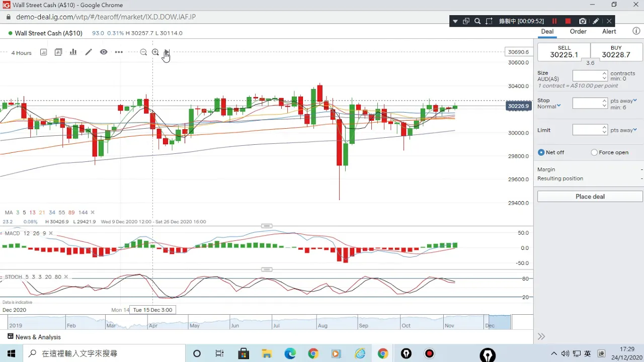Viewport: 644px width, 362px height.
Task: Click the Feb label in timeline navigator
Action: (70, 325)
